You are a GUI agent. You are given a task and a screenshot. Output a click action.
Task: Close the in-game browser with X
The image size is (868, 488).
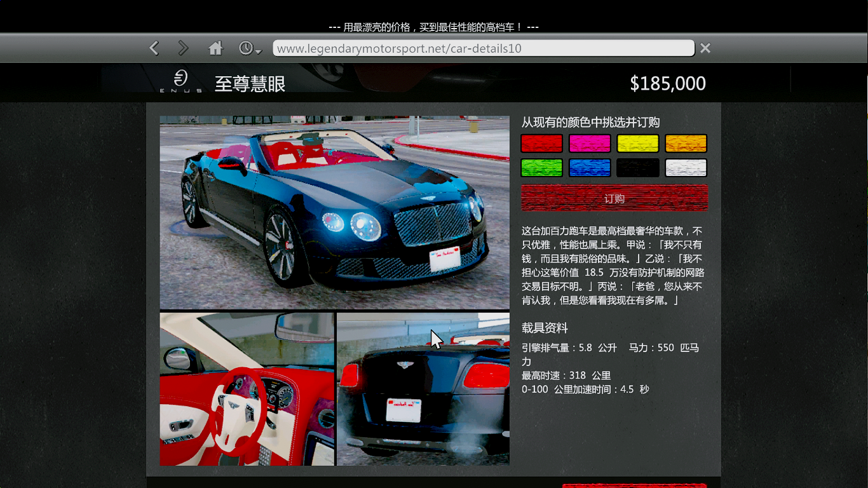click(x=705, y=48)
